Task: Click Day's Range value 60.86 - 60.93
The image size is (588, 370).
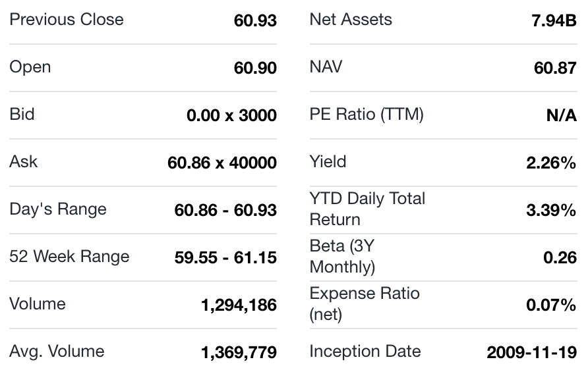Action: pos(225,211)
